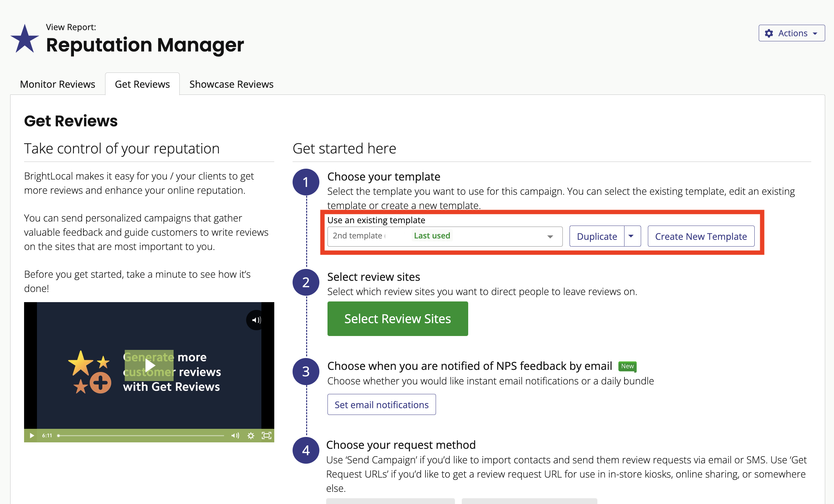
Task: Enter fullscreen with the video fullscreen icon
Action: [x=266, y=436]
